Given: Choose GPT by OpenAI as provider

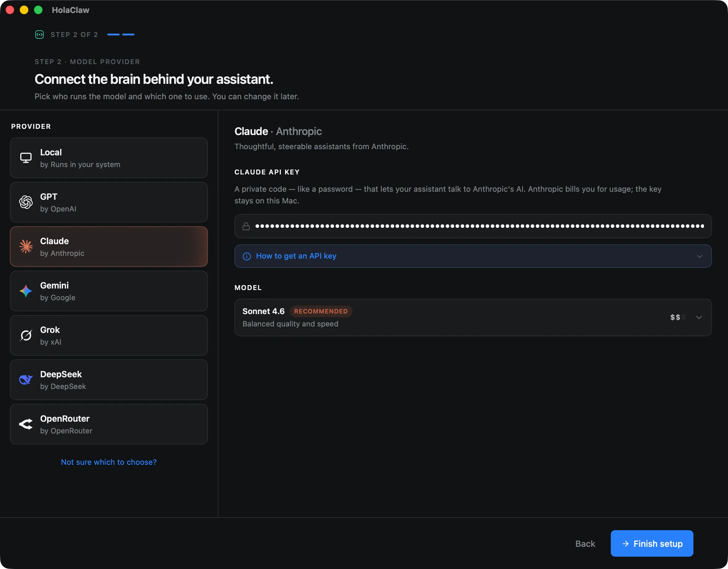Looking at the screenshot, I should coord(109,202).
